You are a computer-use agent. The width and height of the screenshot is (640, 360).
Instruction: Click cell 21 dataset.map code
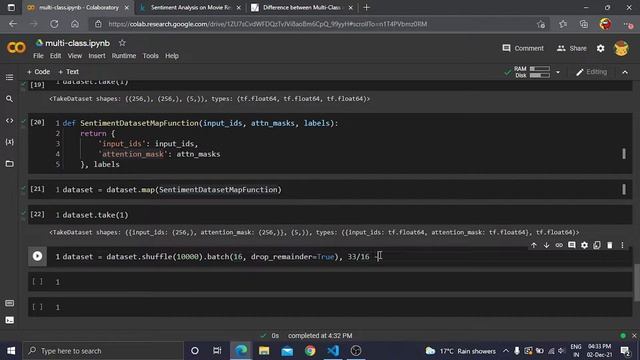pyautogui.click(x=172, y=189)
